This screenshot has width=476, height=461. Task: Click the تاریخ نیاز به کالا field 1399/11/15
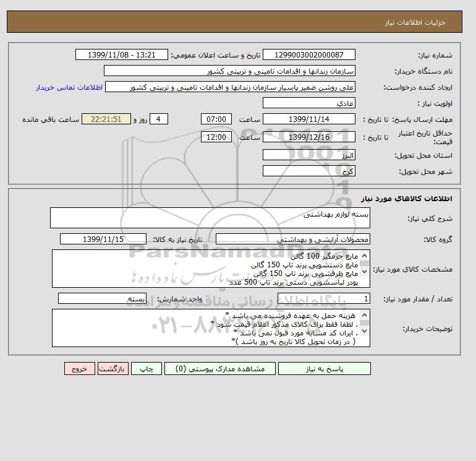tap(103, 239)
